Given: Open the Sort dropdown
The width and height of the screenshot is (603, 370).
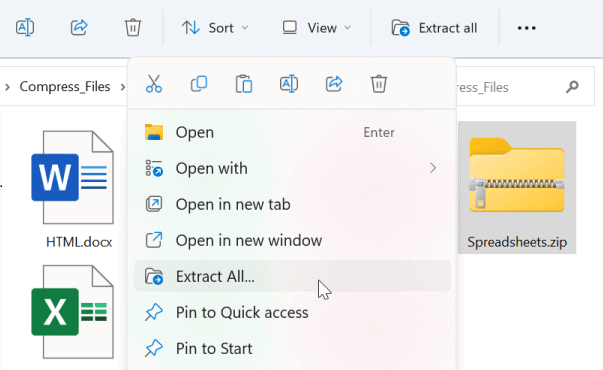Looking at the screenshot, I should [x=215, y=28].
